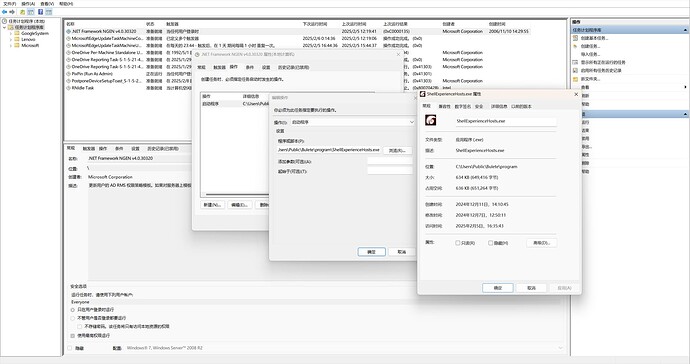
Task: Select the Lenovo folder icon
Action: pyautogui.click(x=17, y=40)
